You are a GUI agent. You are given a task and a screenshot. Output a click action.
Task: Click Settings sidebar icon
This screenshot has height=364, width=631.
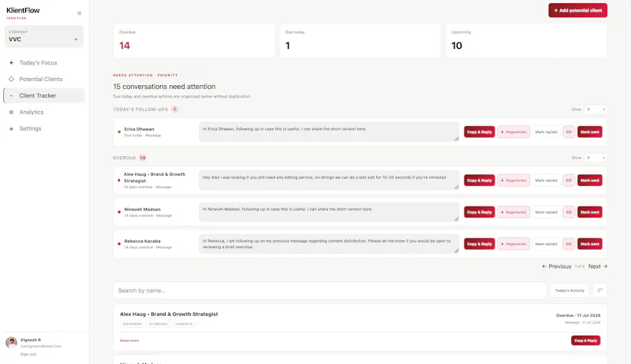pos(11,128)
